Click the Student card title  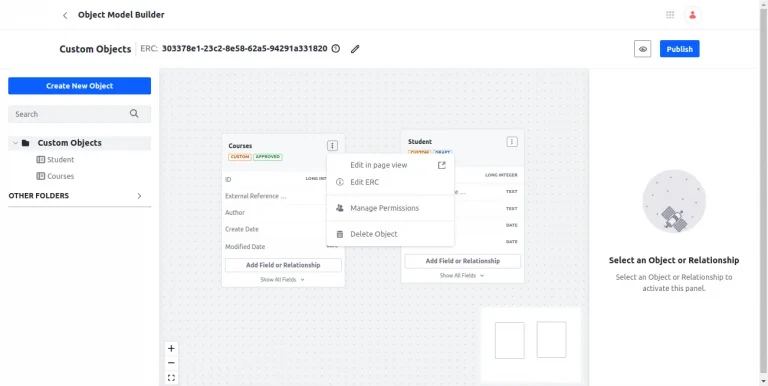pyautogui.click(x=420, y=142)
